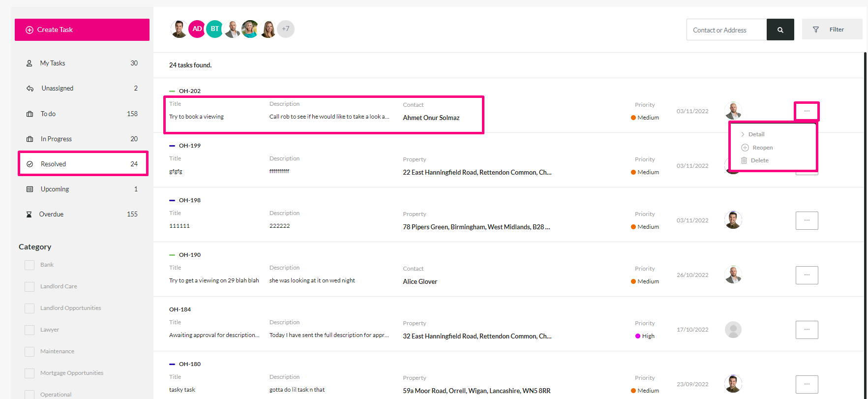Expand the ellipsis menu for task OH-184
Viewport: 868px width, 399px height.
(807, 330)
